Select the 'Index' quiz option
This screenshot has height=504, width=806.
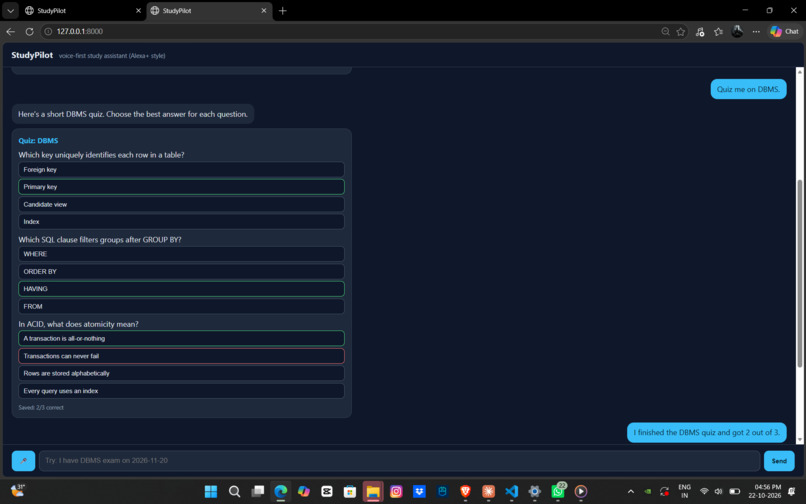(181, 222)
